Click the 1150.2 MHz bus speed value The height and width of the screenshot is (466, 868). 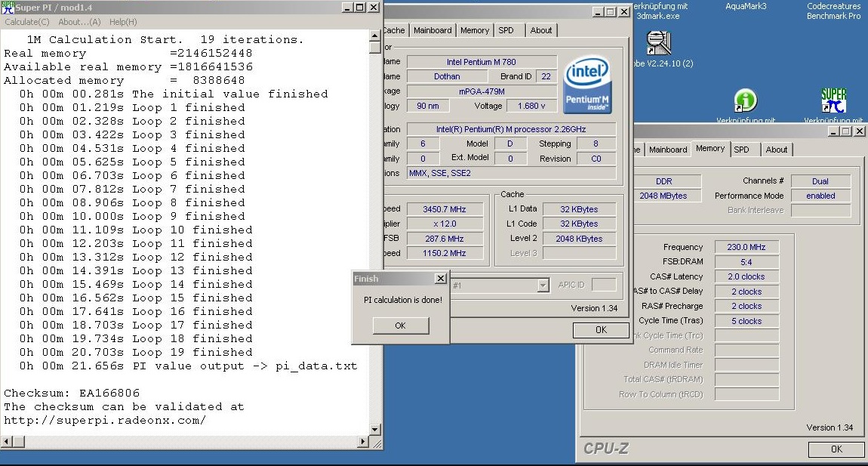pos(445,253)
